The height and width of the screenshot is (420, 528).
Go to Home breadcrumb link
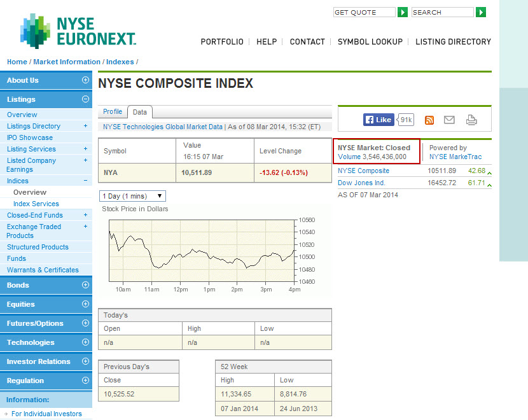click(x=17, y=62)
